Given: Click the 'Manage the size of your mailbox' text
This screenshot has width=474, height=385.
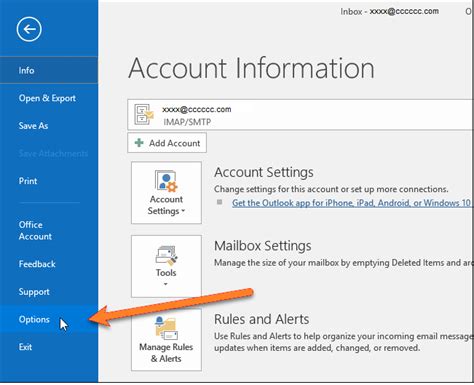Looking at the screenshot, I should tap(343, 263).
